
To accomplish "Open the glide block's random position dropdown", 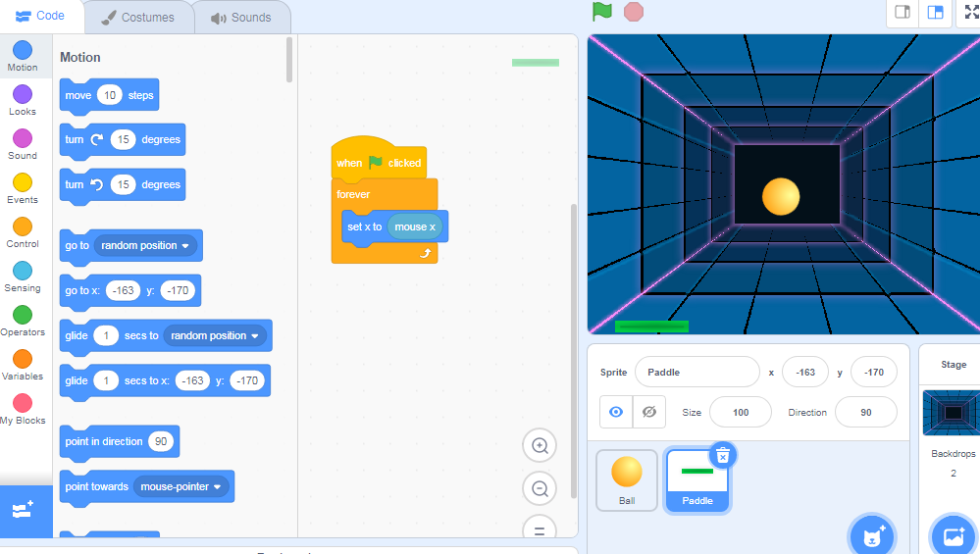I will pyautogui.click(x=256, y=336).
